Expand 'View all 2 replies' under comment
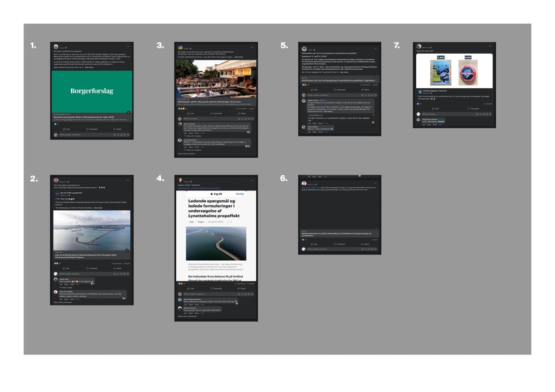 (193, 150)
